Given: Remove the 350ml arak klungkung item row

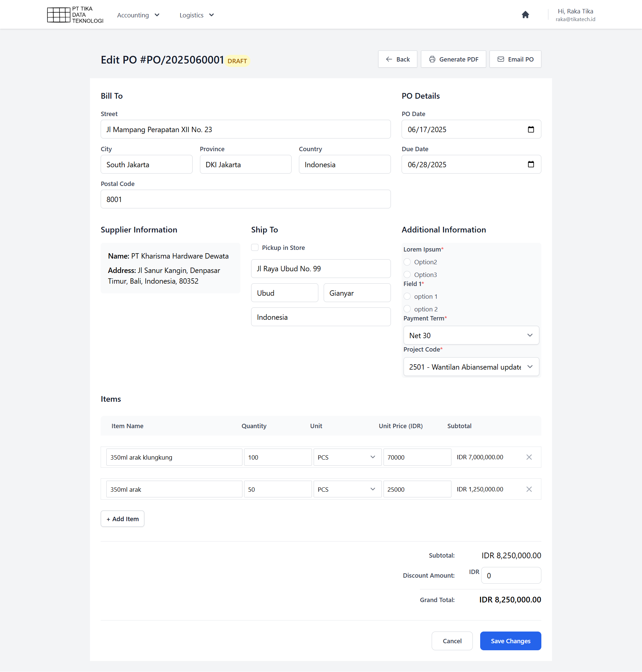Looking at the screenshot, I should 529,457.
